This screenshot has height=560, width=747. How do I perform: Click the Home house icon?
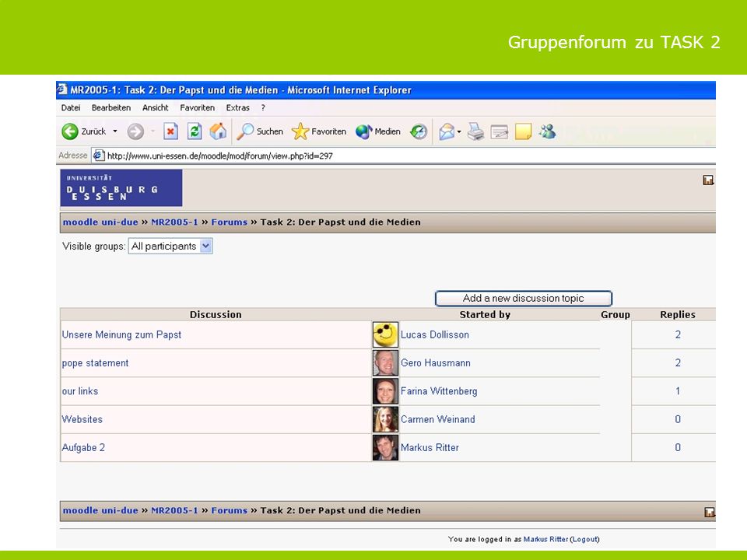pyautogui.click(x=218, y=131)
